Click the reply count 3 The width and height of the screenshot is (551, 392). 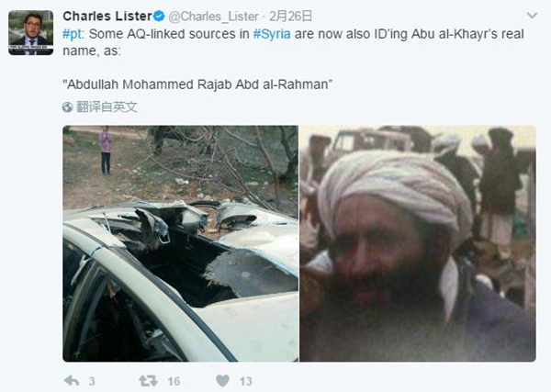pos(92,382)
